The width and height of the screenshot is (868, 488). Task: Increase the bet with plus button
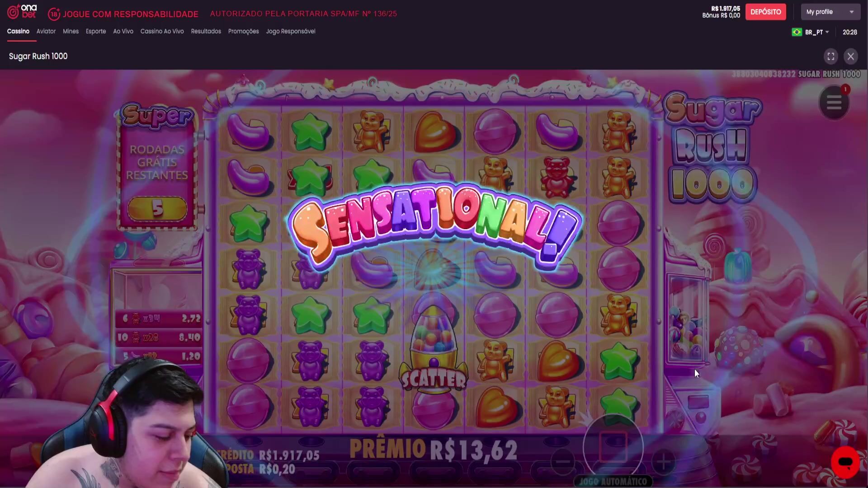[663, 461]
